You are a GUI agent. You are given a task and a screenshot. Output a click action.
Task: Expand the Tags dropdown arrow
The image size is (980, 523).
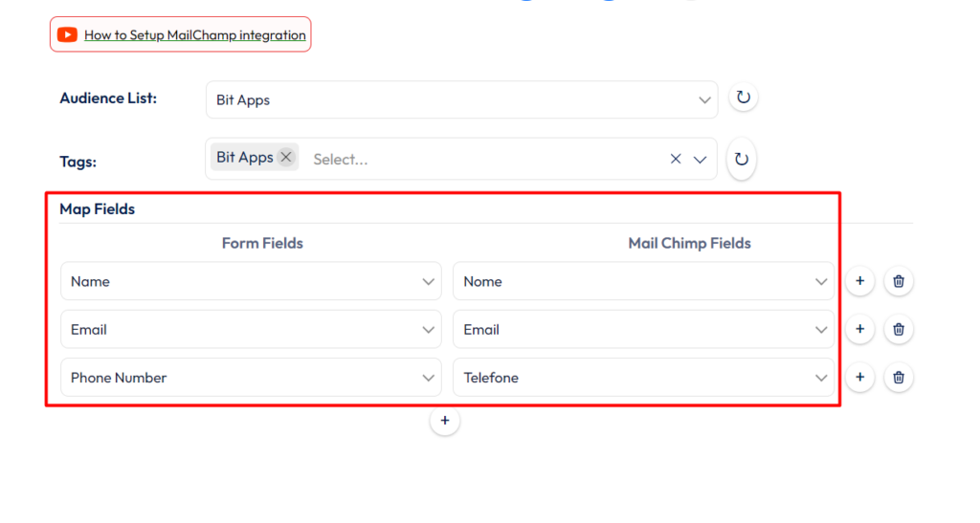coord(700,160)
